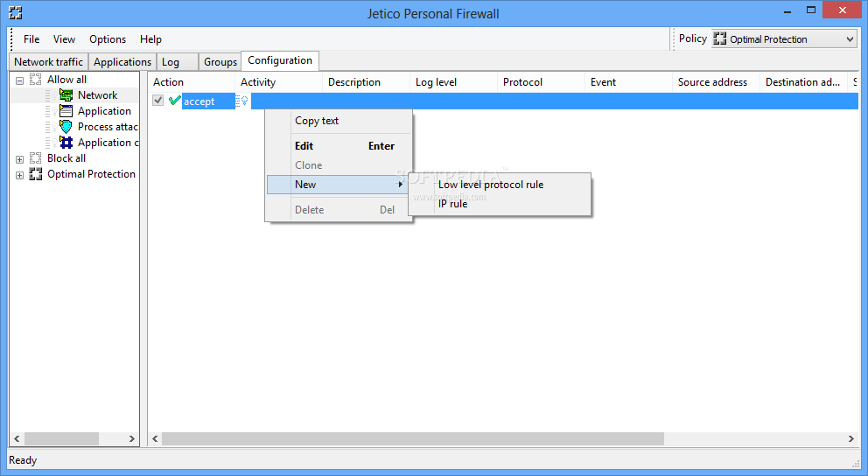Open the Options menu

pos(108,39)
